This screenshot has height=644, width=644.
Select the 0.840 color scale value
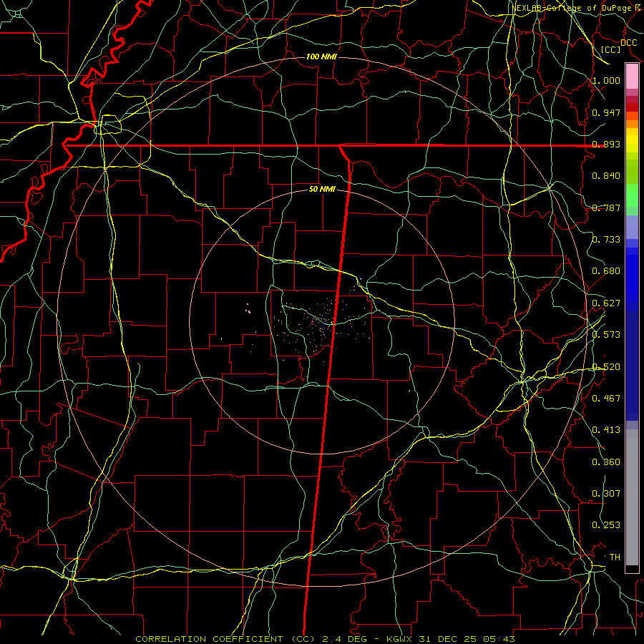click(x=606, y=176)
